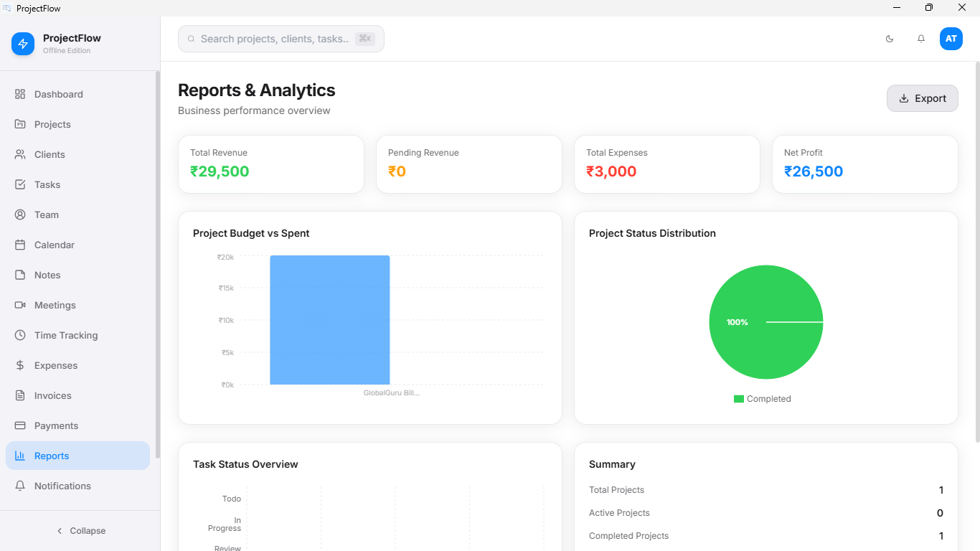The image size is (980, 551).
Task: Click the Dashboard grid icon in sidebar
Action: click(20, 94)
